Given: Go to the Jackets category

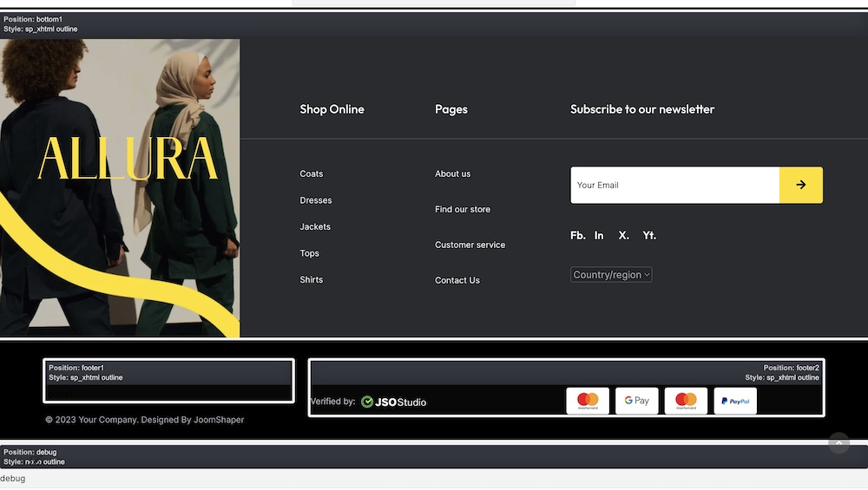Looking at the screenshot, I should [x=315, y=227].
